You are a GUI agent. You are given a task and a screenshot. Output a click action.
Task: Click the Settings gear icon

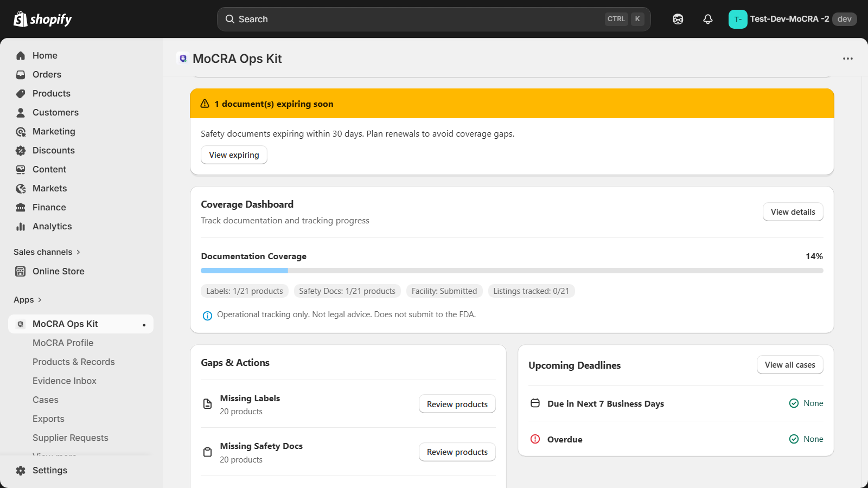tap(21, 470)
